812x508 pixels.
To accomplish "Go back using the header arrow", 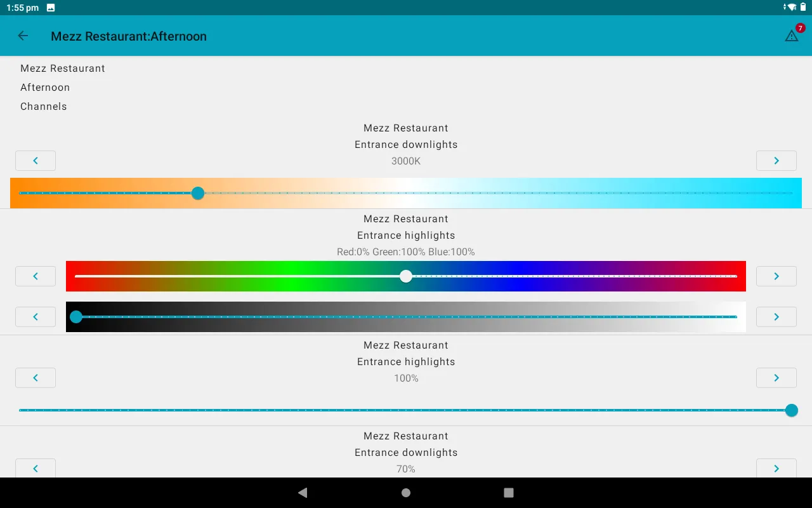I will click(x=23, y=36).
